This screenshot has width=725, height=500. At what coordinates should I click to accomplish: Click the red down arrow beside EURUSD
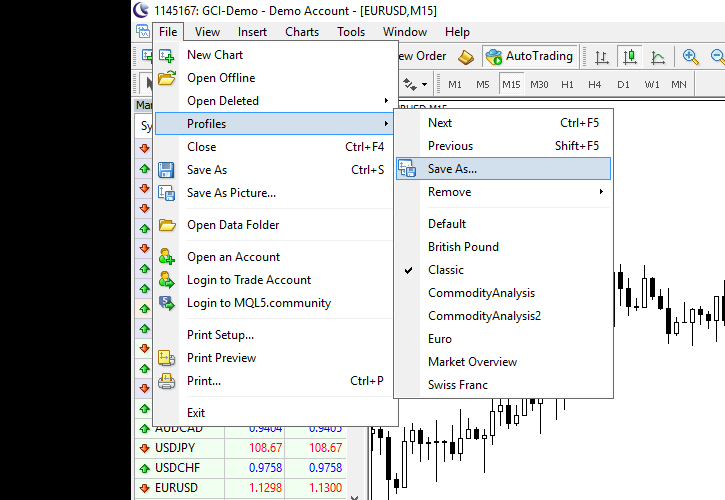[x=145, y=488]
